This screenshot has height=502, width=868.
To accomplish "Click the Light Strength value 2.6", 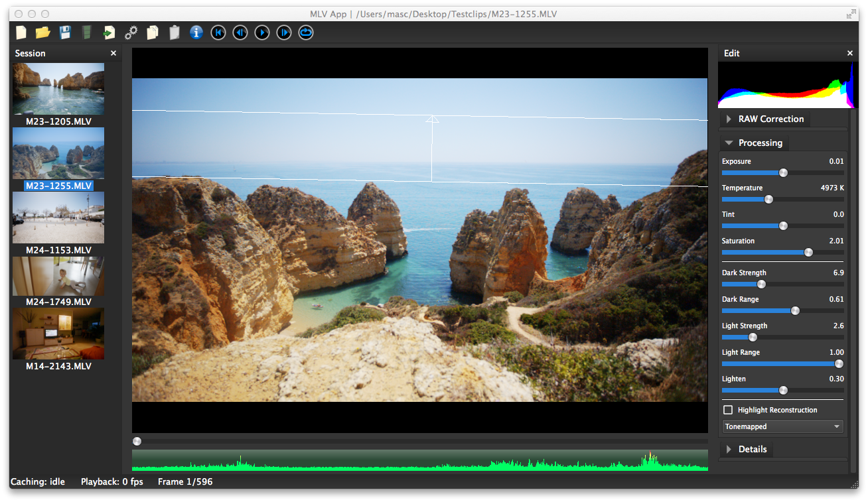I will click(x=838, y=326).
